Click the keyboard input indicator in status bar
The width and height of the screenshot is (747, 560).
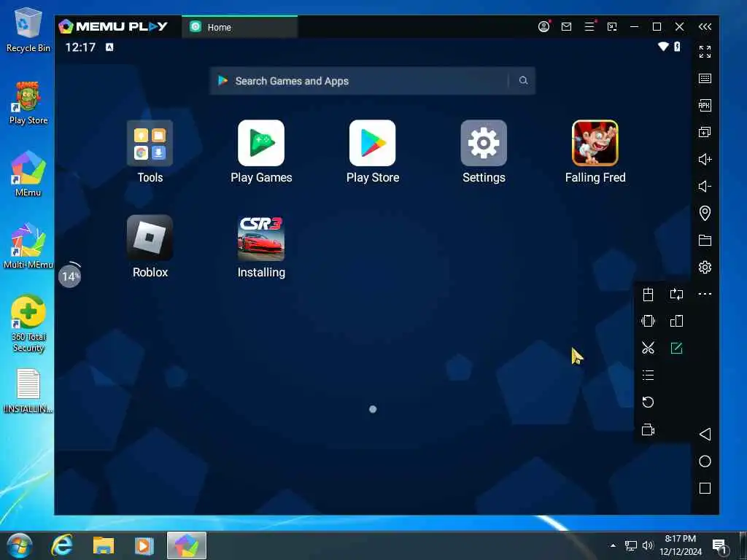(109, 47)
